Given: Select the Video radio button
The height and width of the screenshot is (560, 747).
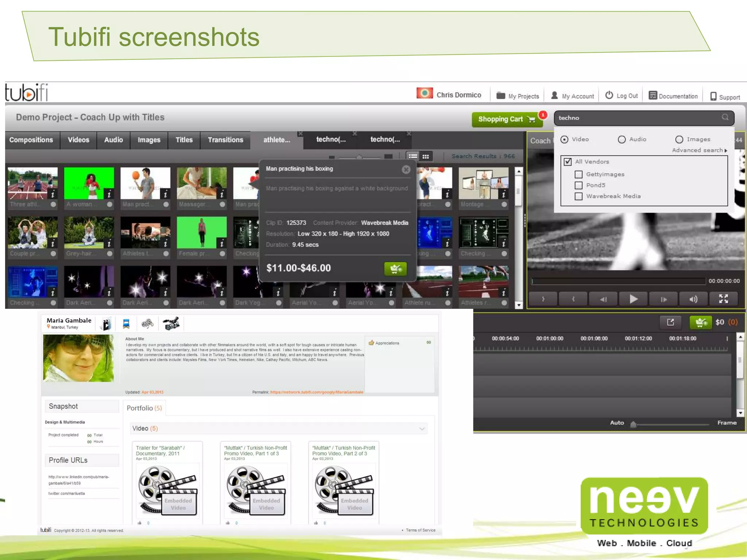Looking at the screenshot, I should tap(564, 139).
